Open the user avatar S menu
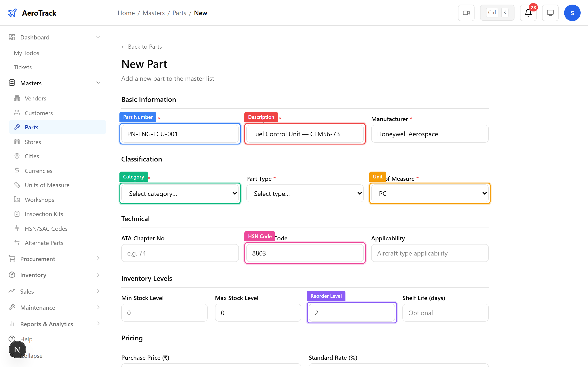588x367 pixels. tap(572, 13)
